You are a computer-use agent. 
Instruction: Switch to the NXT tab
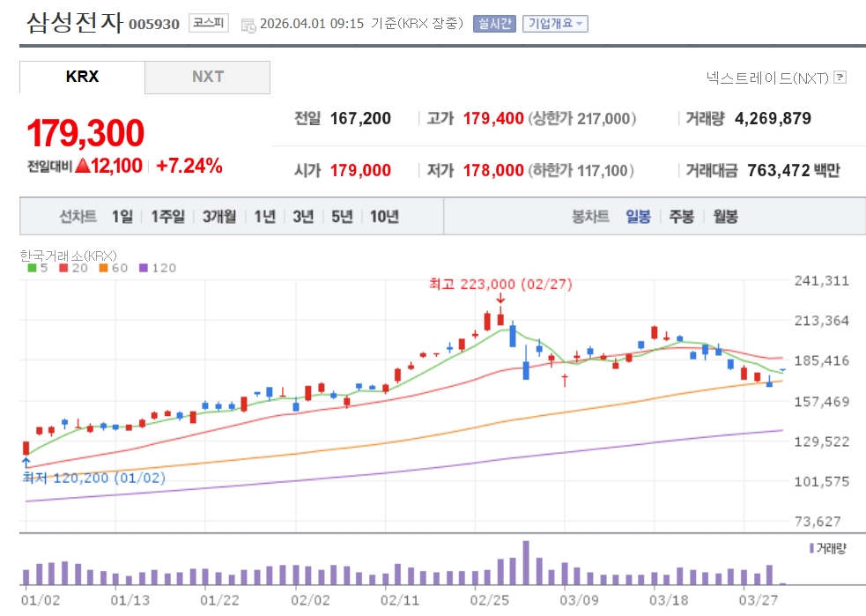click(x=207, y=77)
